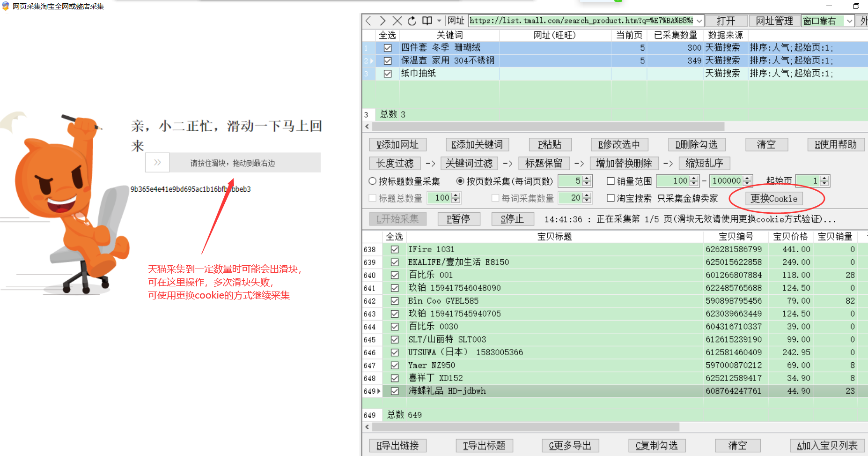Click the 更换Cookie button
This screenshot has height=456, width=868.
pos(774,199)
